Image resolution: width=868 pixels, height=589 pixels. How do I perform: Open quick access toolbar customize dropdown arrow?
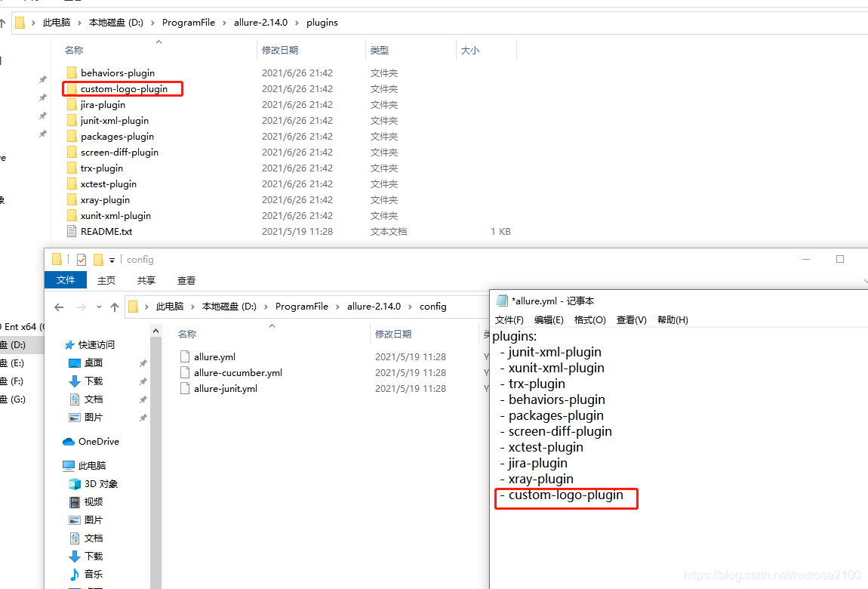tap(112, 261)
